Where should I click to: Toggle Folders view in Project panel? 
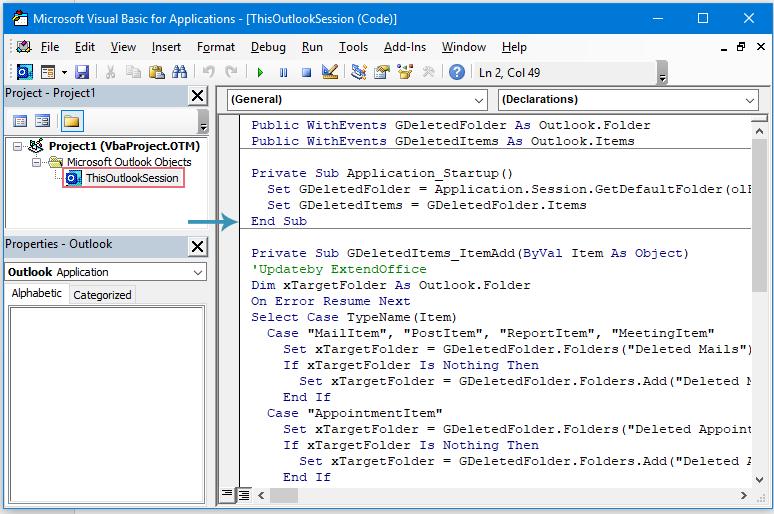(x=71, y=121)
